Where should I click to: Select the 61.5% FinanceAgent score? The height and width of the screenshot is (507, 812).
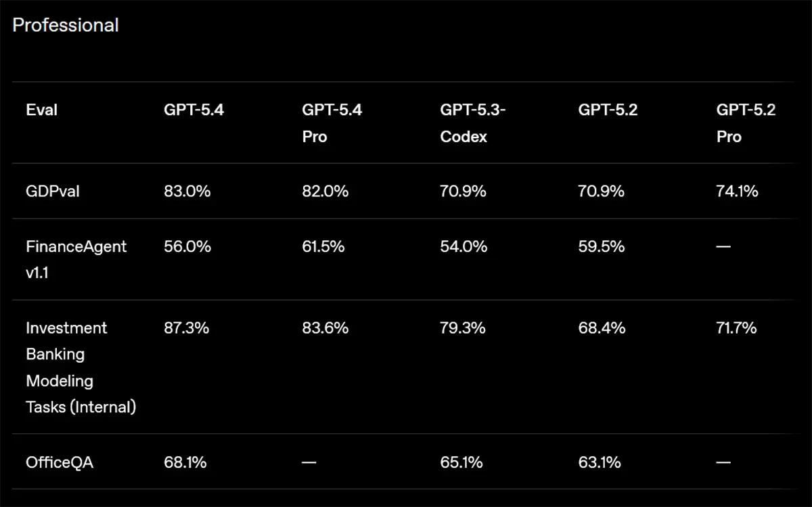[x=323, y=246]
